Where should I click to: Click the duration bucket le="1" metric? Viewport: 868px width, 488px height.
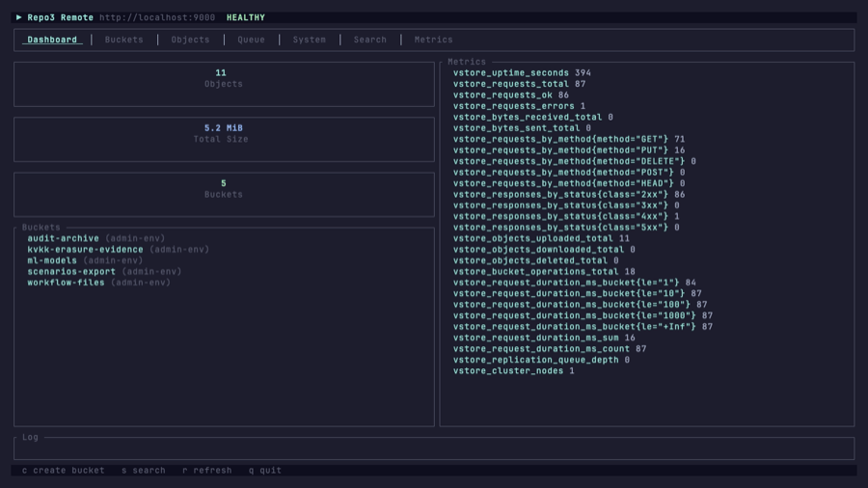point(575,283)
